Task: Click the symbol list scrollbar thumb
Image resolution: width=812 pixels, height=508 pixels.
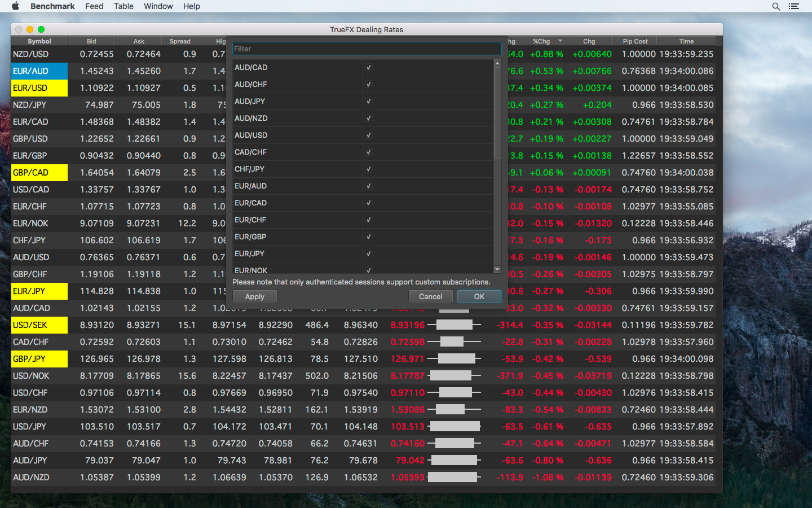Action: (x=497, y=113)
